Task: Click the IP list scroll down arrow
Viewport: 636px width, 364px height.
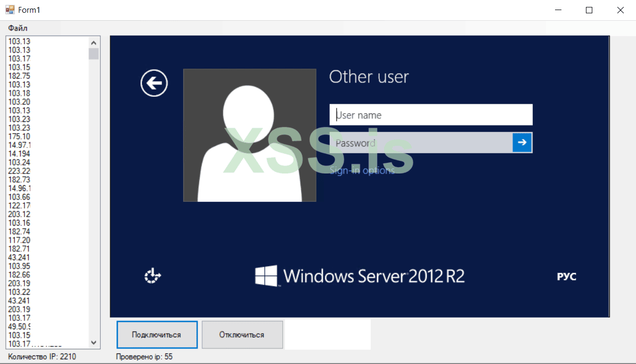Action: tap(94, 343)
